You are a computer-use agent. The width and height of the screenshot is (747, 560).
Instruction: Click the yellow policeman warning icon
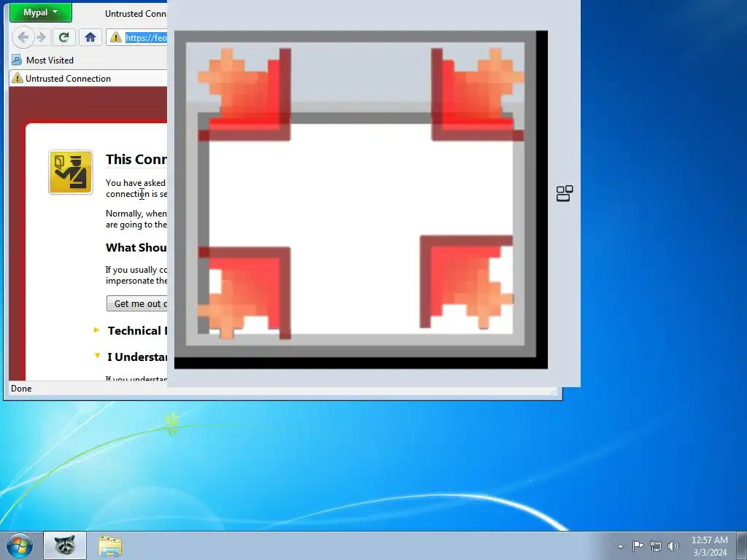[71, 172]
